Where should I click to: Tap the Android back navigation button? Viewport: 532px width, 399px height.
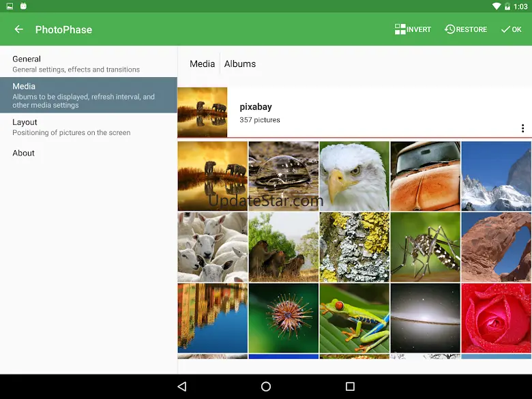tap(182, 387)
